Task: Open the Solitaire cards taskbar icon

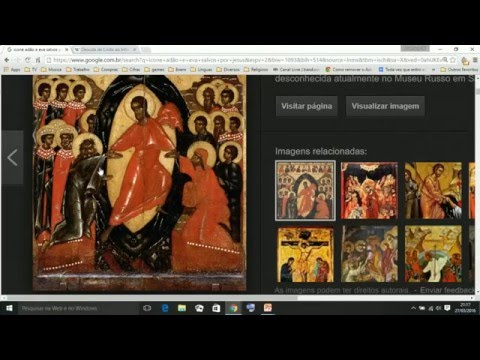Action: tap(199, 308)
